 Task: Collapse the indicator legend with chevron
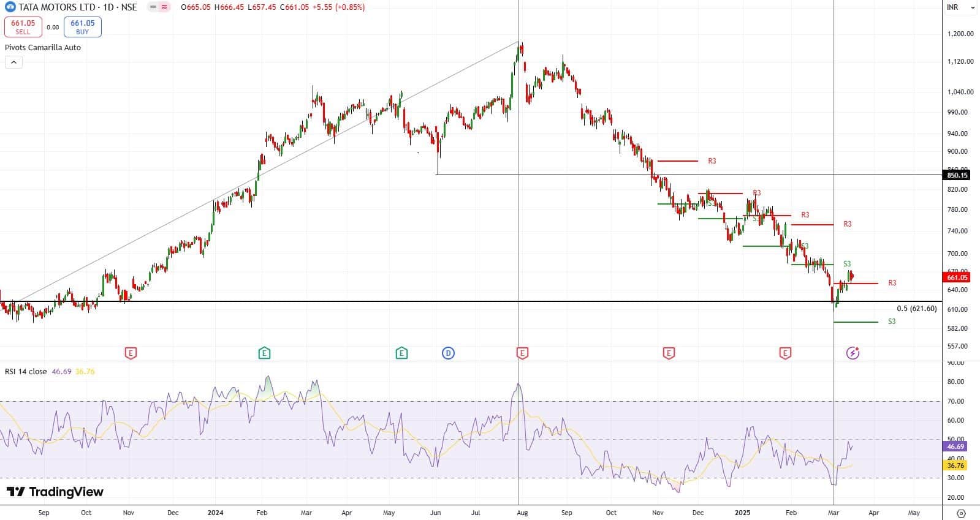[x=13, y=62]
